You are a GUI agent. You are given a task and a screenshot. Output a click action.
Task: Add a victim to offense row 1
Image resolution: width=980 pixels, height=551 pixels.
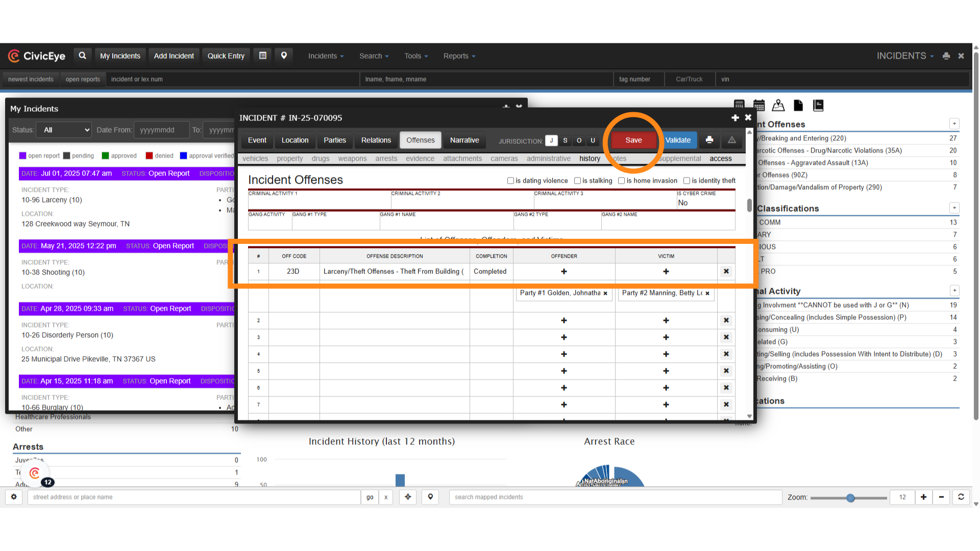coord(666,271)
